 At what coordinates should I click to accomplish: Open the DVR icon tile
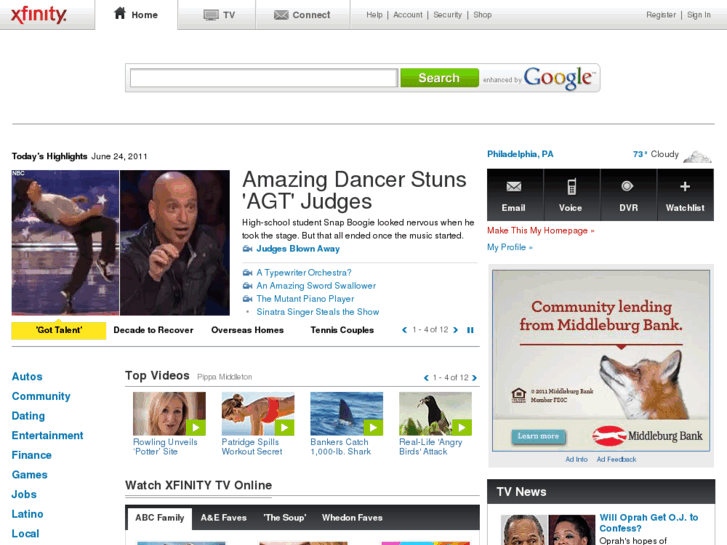pyautogui.click(x=628, y=195)
